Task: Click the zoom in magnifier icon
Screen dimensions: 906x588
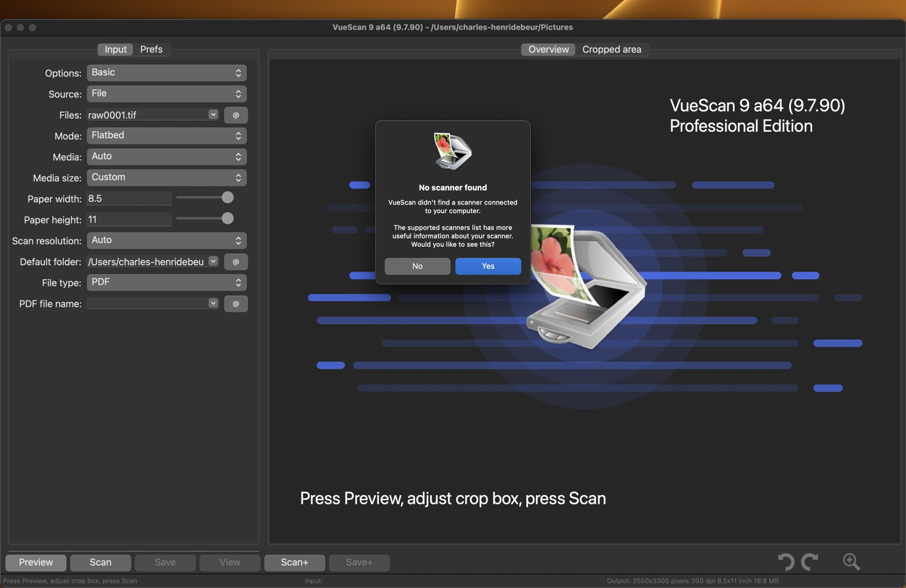Action: [851, 562]
